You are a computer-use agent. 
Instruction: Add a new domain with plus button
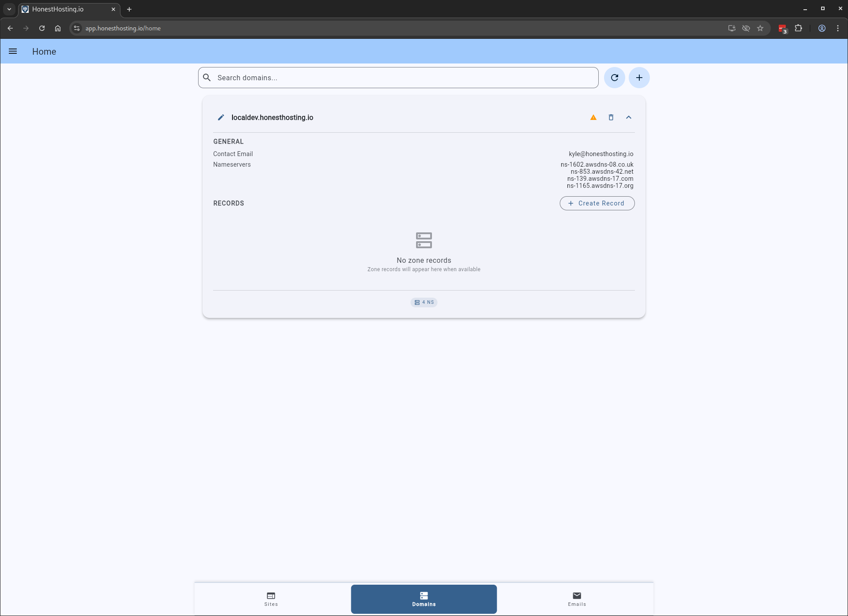[639, 78]
